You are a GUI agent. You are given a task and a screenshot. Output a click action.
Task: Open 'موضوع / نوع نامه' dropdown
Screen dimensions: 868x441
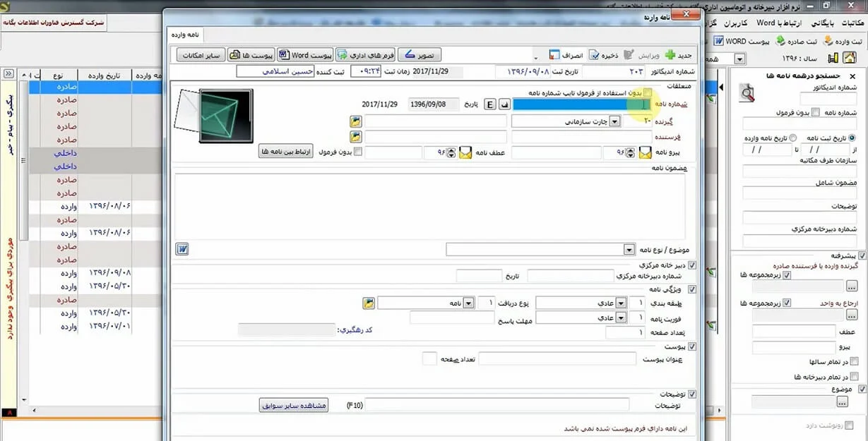[629, 250]
